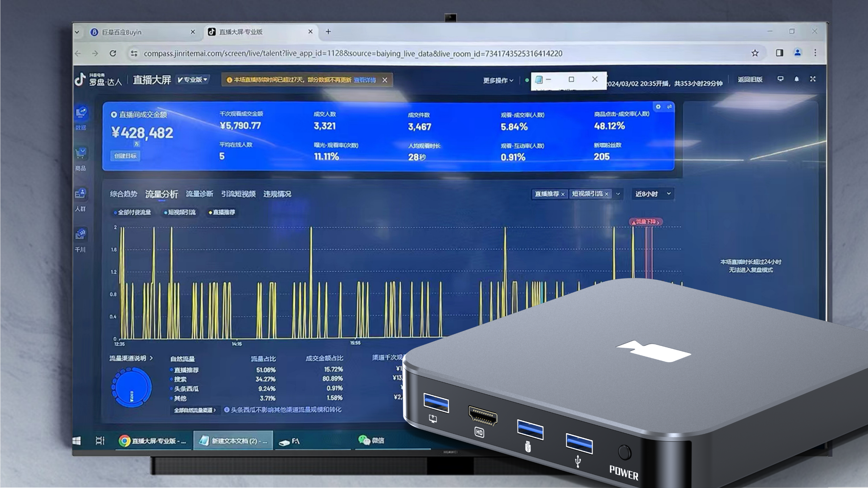Switch to the 流量诊断 tab
Viewport: 868px width, 488px height.
[x=199, y=194]
